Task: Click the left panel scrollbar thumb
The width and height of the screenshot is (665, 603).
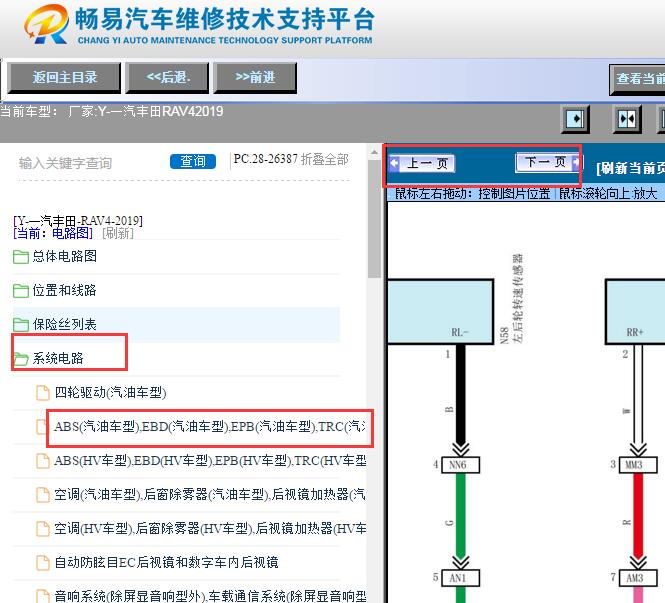Action: click(x=374, y=219)
